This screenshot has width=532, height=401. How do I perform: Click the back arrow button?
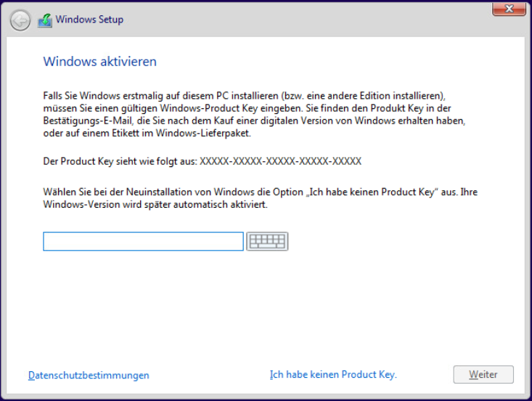pos(20,20)
